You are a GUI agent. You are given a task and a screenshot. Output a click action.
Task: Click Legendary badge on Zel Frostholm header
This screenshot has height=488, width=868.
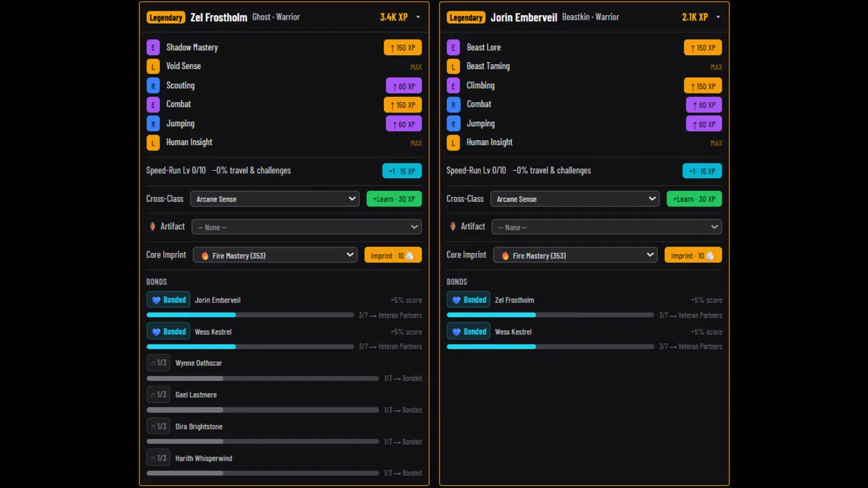click(165, 18)
